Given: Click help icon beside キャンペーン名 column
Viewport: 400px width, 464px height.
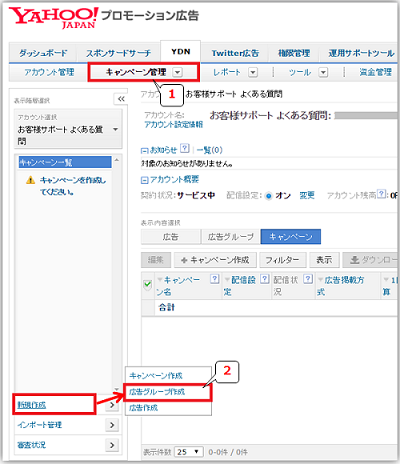Looking at the screenshot, I should (x=215, y=279).
